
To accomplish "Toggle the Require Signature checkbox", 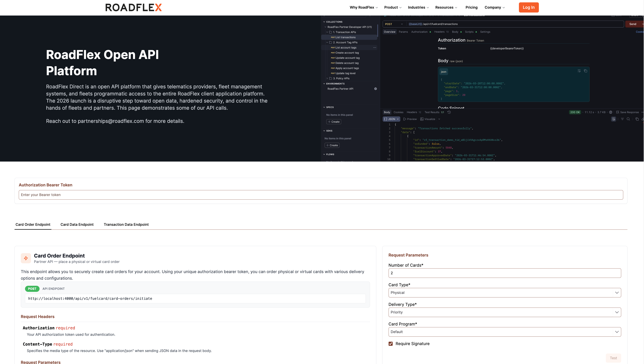I will (391, 344).
